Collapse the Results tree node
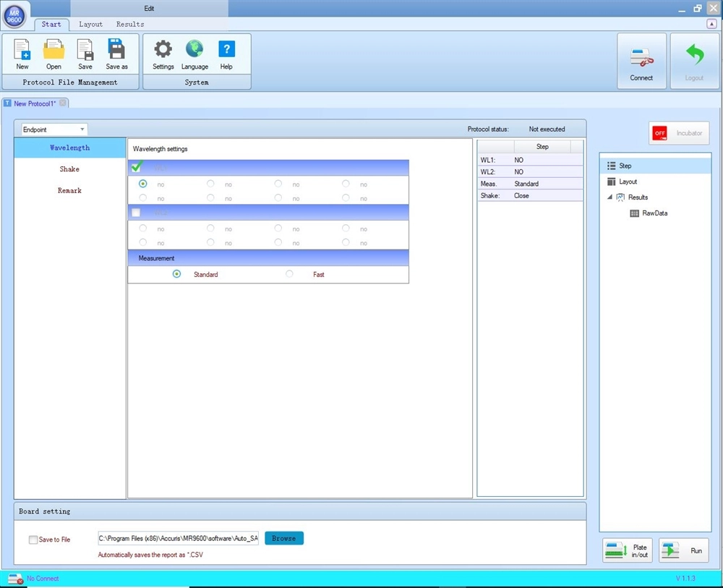This screenshot has height=588, width=723. pyautogui.click(x=608, y=197)
